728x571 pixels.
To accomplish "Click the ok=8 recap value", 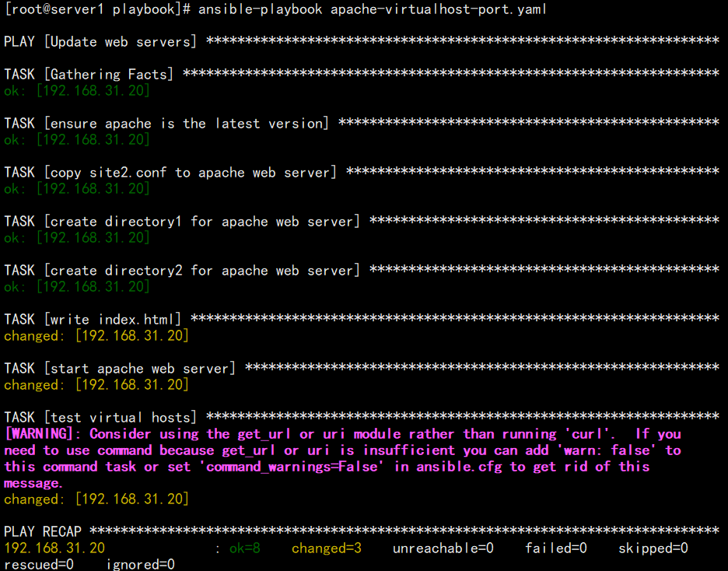I will click(x=245, y=548).
